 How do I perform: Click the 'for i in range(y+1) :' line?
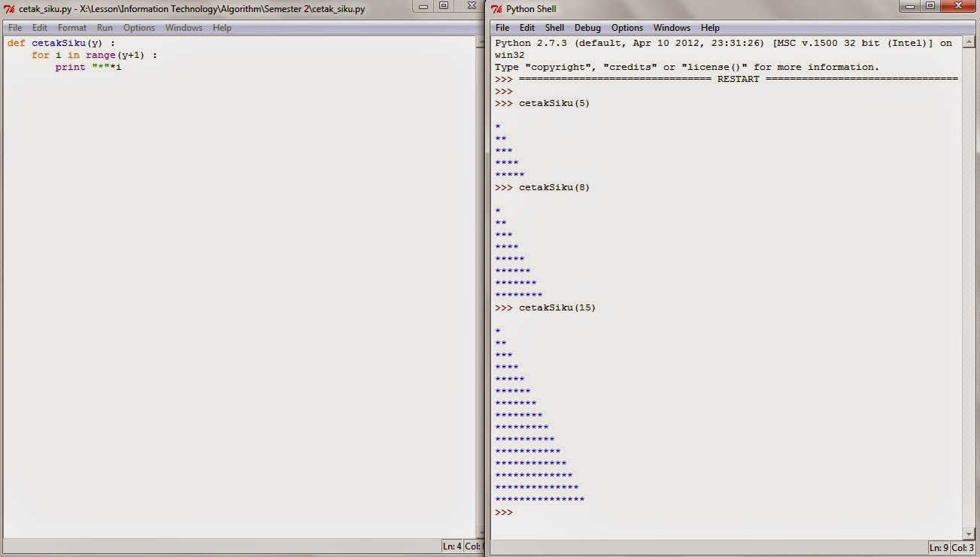click(95, 55)
